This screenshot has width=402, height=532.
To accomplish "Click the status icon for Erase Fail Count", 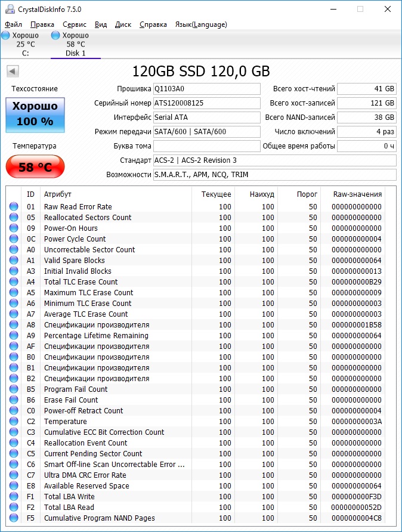I will click(14, 400).
